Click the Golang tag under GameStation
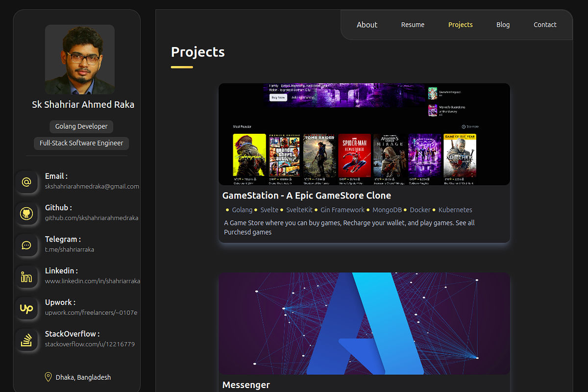The image size is (588, 392). tap(242, 210)
